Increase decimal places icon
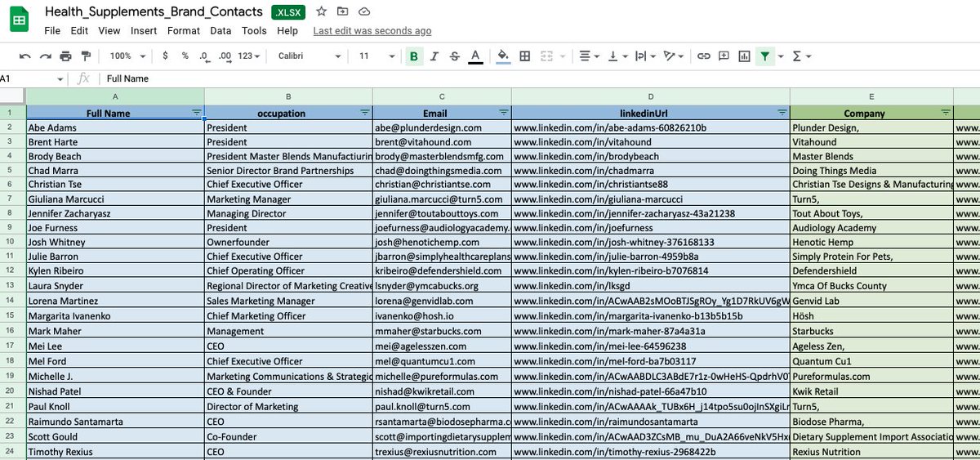980x460 pixels. [x=225, y=56]
